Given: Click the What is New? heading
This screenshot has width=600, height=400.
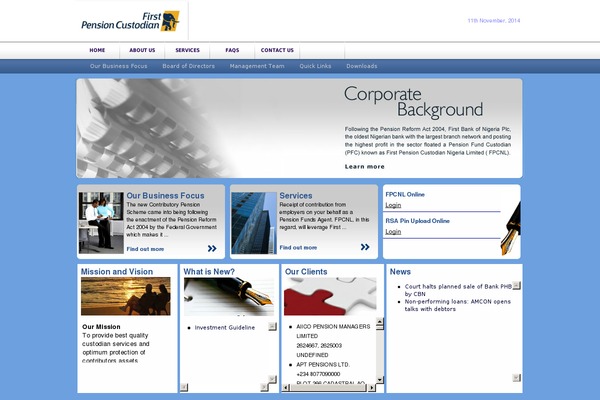Looking at the screenshot, I should pyautogui.click(x=209, y=272).
